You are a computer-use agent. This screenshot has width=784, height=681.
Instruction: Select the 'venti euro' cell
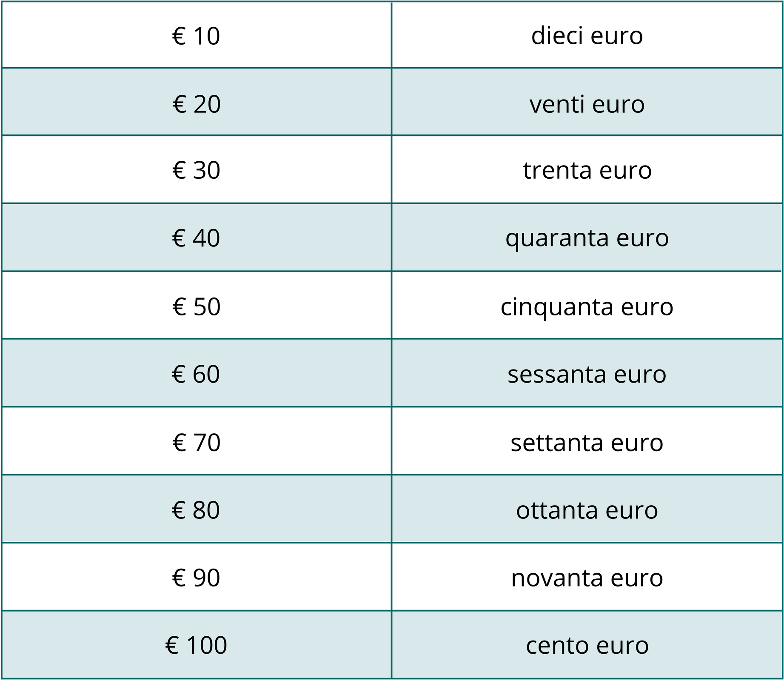(587, 104)
